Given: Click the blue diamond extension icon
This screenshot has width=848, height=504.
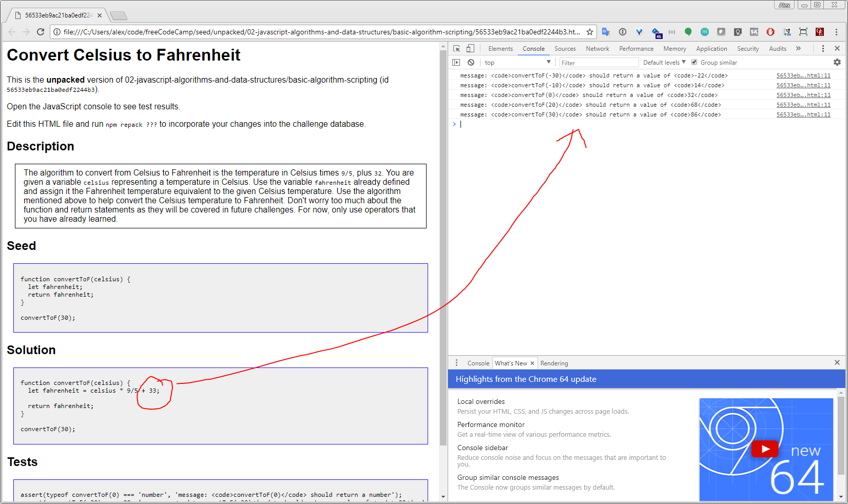Looking at the screenshot, I should point(639,32).
